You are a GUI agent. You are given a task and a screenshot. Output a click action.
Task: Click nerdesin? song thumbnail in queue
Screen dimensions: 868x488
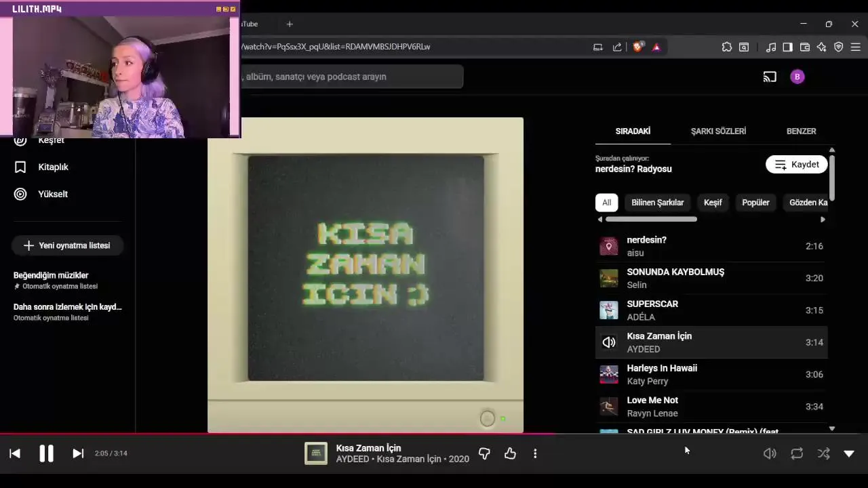coord(609,246)
